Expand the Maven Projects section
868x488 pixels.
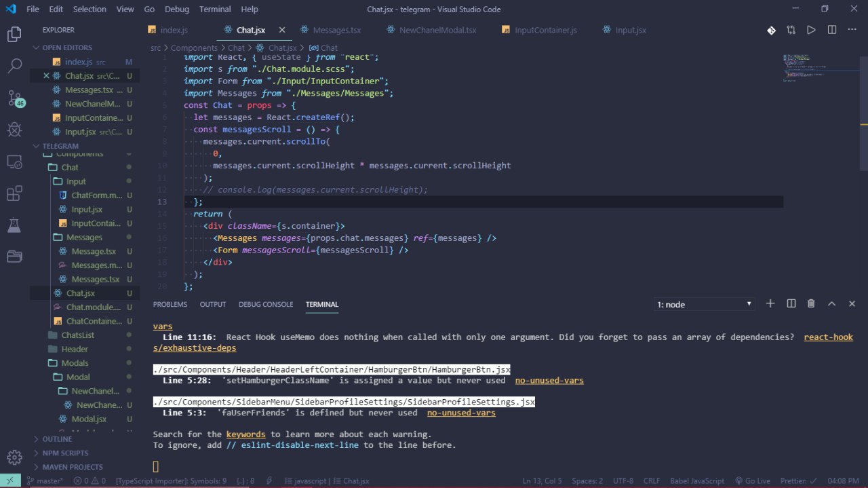click(85, 467)
